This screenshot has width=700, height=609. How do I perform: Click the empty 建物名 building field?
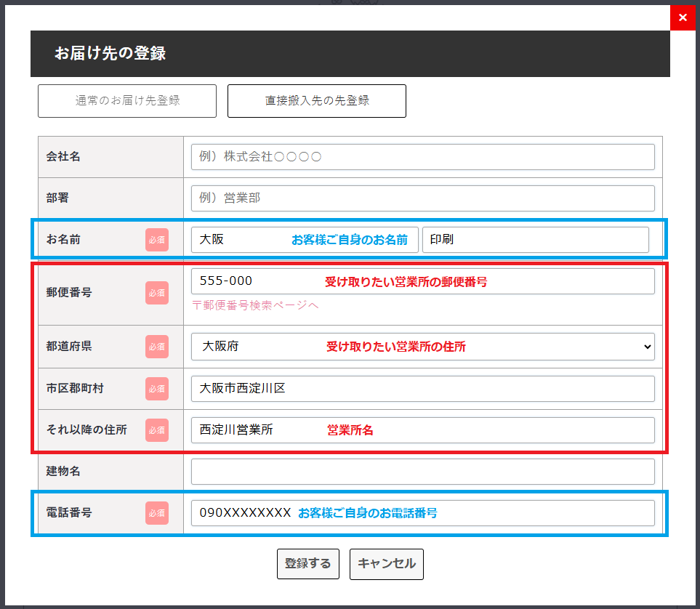coord(422,472)
